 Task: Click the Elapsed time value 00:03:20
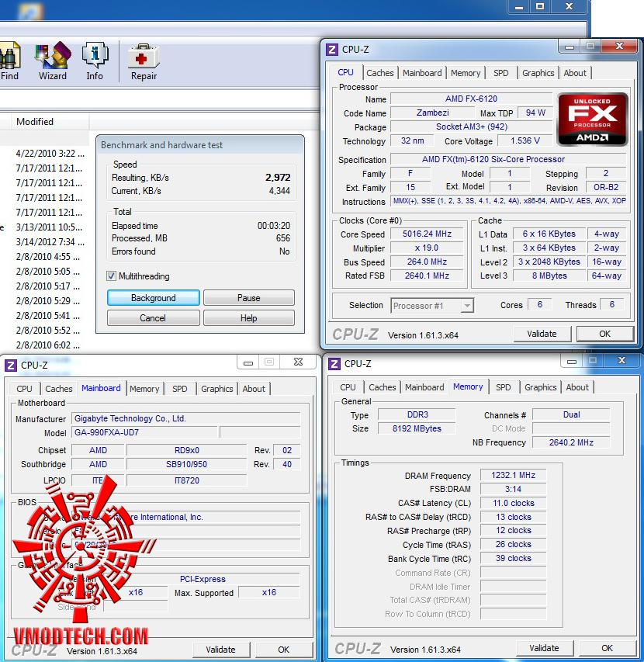(273, 226)
